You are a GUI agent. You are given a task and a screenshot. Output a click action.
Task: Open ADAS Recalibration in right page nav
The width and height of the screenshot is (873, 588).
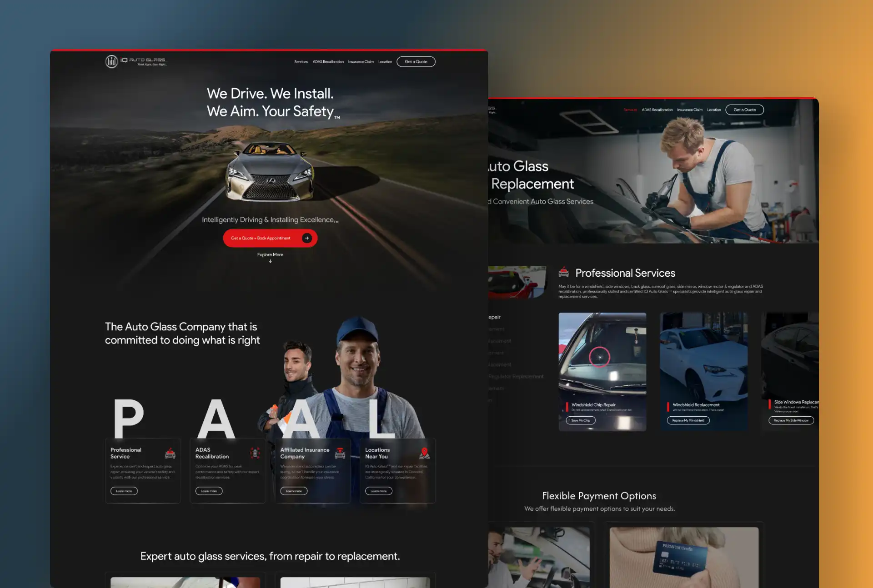point(657,110)
